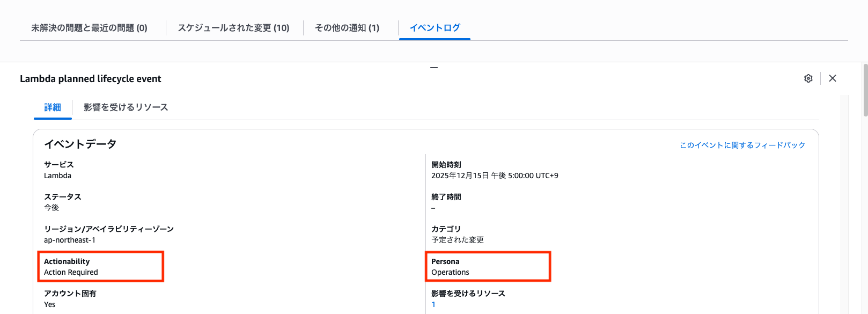Select the 詳細 tab in event panel
This screenshot has height=314, width=868.
53,107
